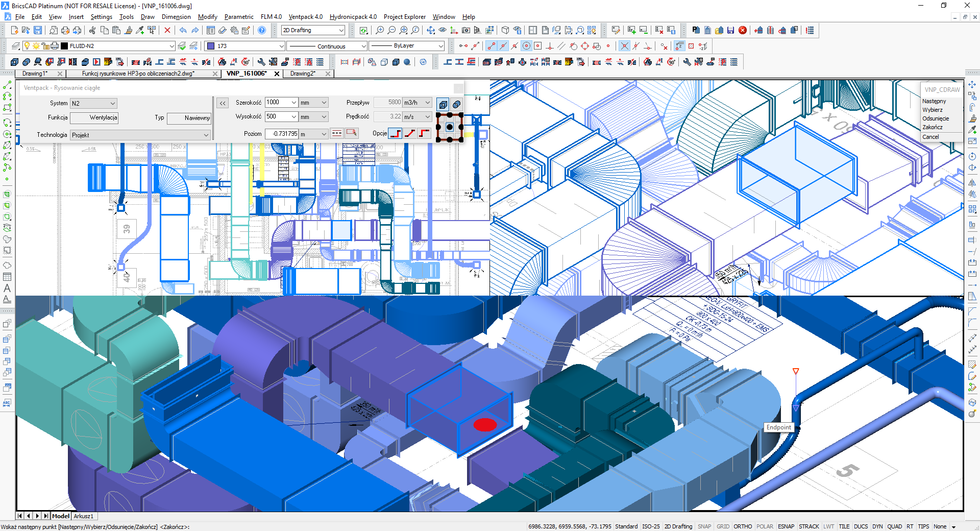This screenshot has width=980, height=531.
Task: Expand the Technologia Projekt dropdown
Action: pyautogui.click(x=140, y=135)
